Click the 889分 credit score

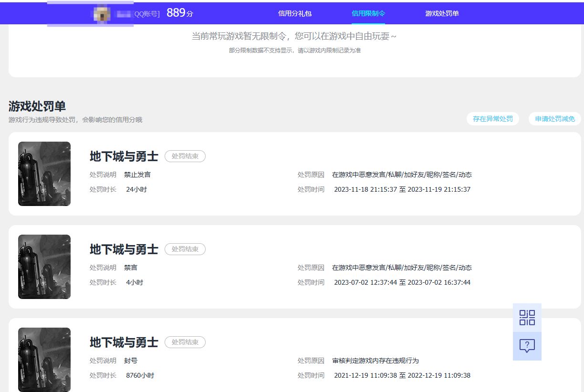tap(179, 13)
